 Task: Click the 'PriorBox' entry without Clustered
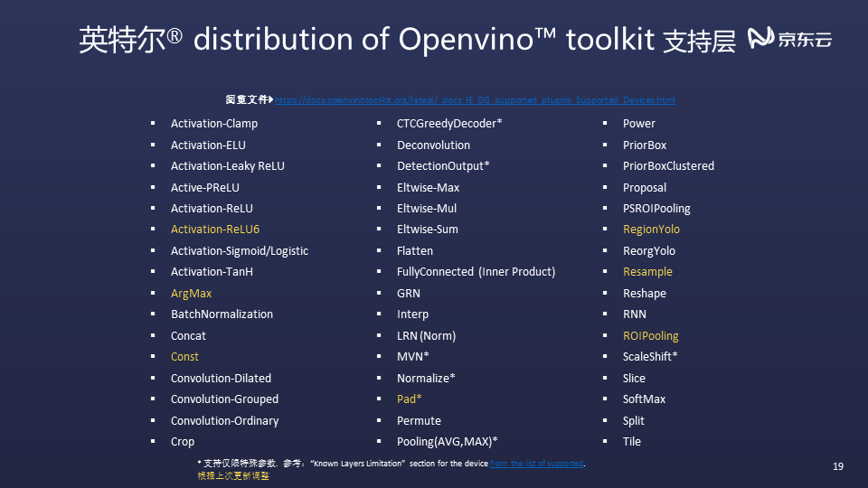[x=645, y=145]
